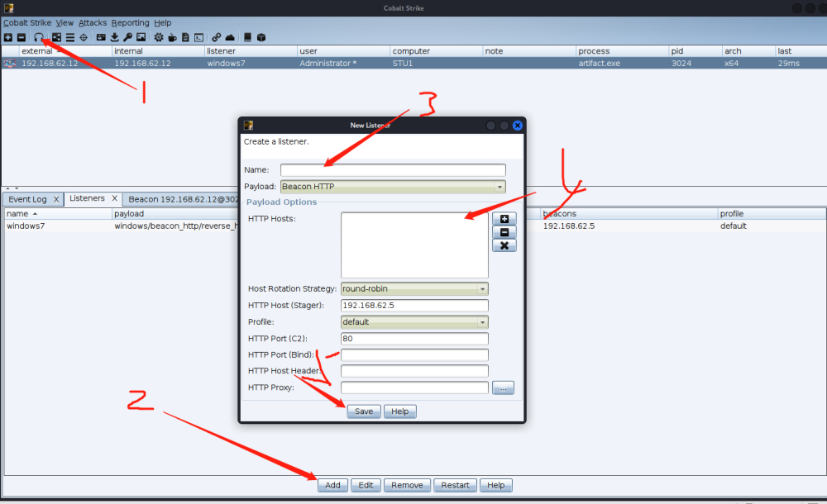Click the gear icon to generate an executable

[159, 37]
